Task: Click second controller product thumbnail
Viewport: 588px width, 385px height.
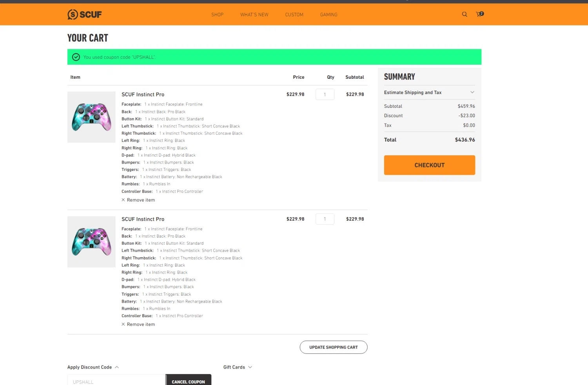Action: click(91, 242)
